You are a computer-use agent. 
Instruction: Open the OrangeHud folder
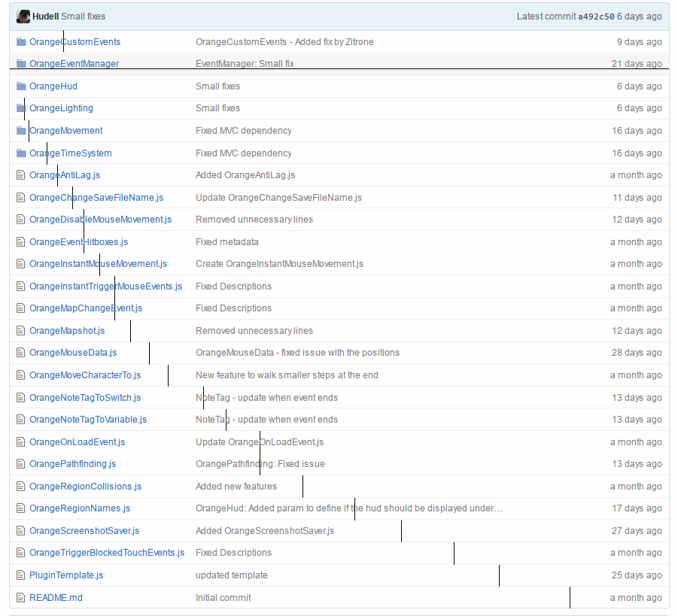[53, 86]
